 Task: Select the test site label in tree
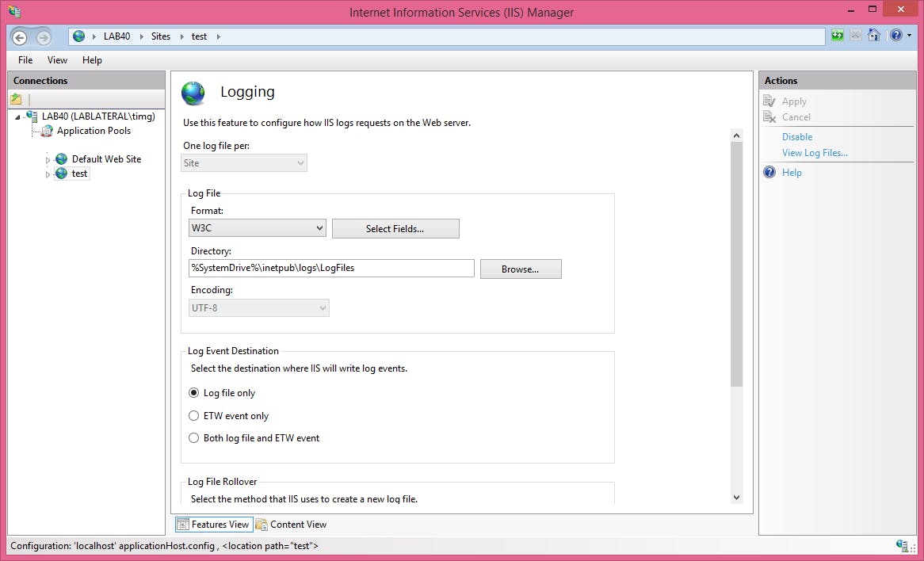click(79, 174)
